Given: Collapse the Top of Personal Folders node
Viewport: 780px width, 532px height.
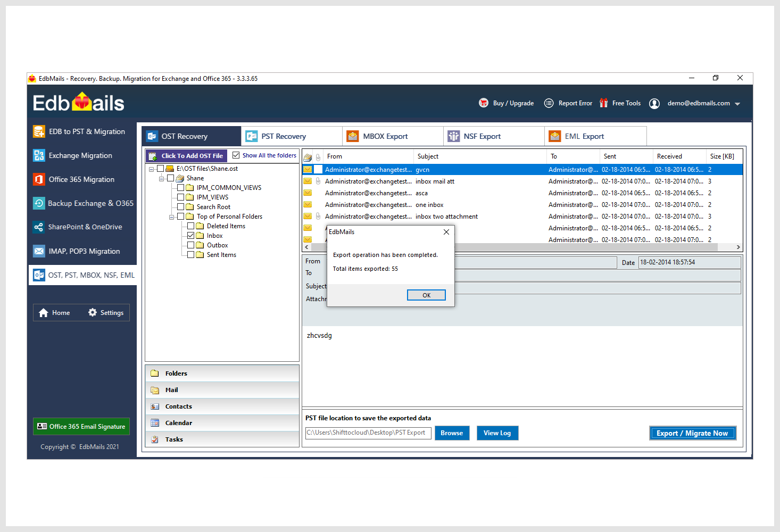Looking at the screenshot, I should [x=172, y=217].
